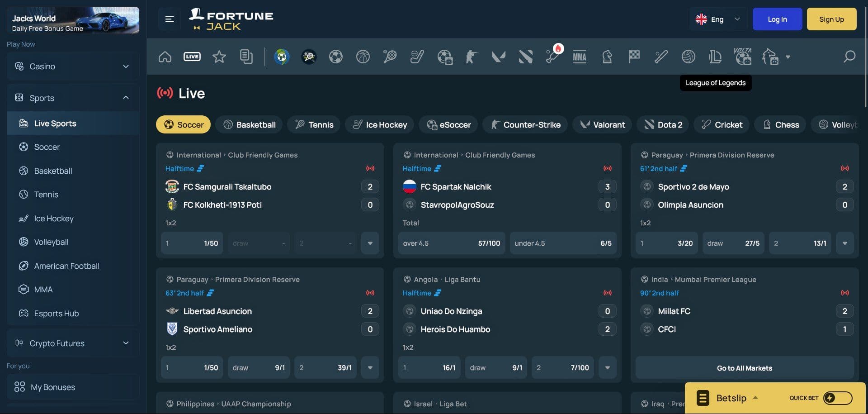Screen dimensions: 868x414
Task: Select the Counter-Strike sport icon in the toolbar
Action: pyautogui.click(x=471, y=57)
